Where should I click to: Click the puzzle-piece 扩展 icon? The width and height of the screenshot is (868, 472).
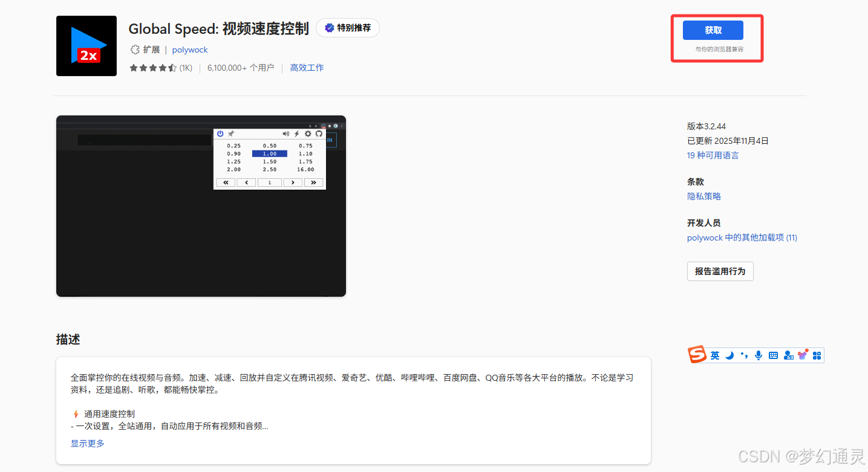coord(135,50)
